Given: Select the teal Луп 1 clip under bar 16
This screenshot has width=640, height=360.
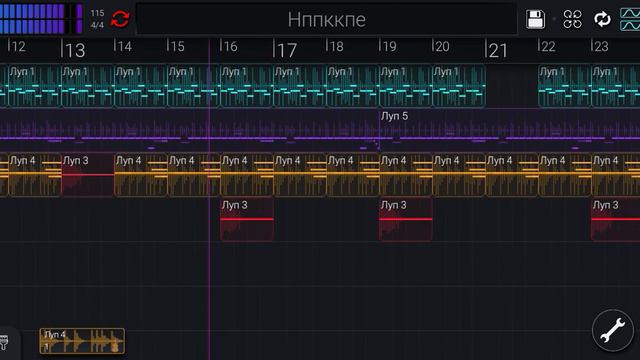Looking at the screenshot, I should [247, 86].
